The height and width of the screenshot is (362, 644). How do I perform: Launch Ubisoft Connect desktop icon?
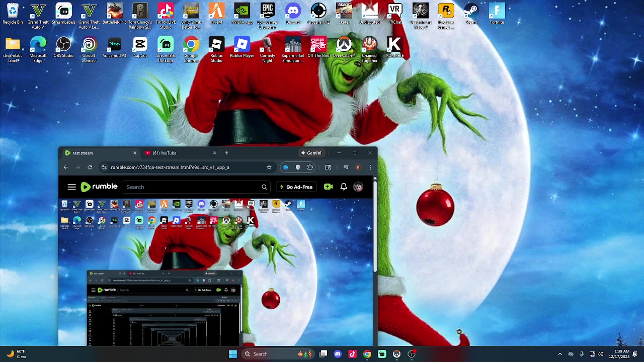(89, 50)
